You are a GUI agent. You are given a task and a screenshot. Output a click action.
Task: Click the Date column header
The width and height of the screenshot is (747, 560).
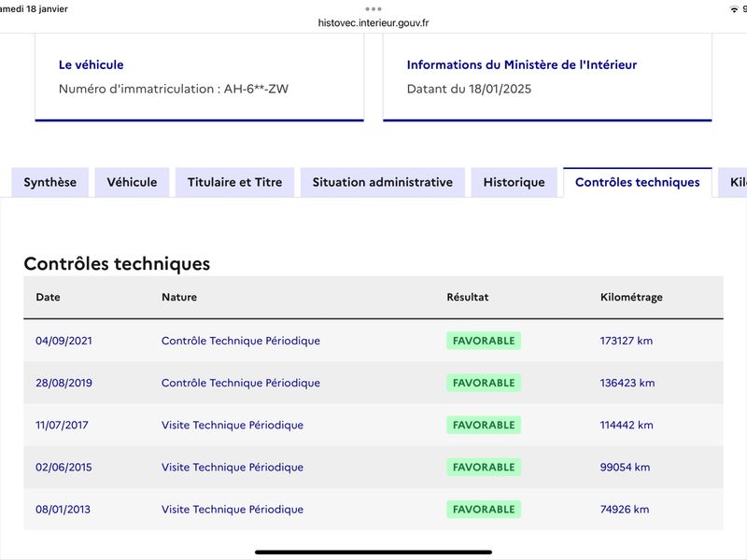click(x=49, y=297)
